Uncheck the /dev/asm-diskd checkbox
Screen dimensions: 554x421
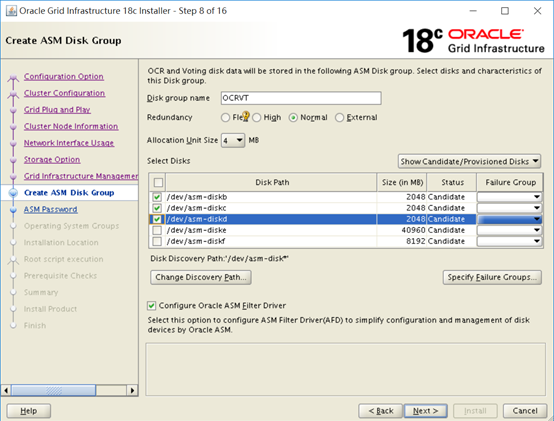157,219
